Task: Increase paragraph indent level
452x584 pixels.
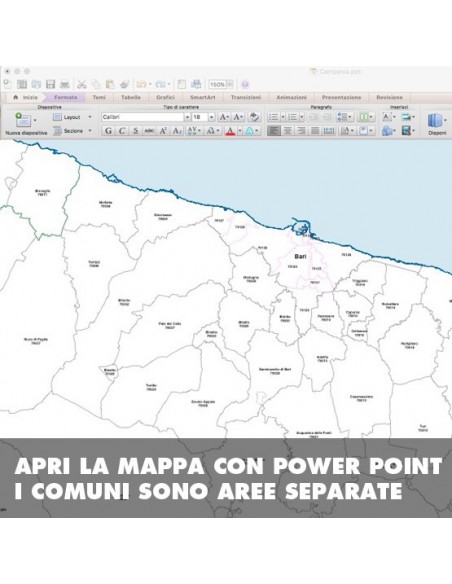Action: click(x=327, y=117)
